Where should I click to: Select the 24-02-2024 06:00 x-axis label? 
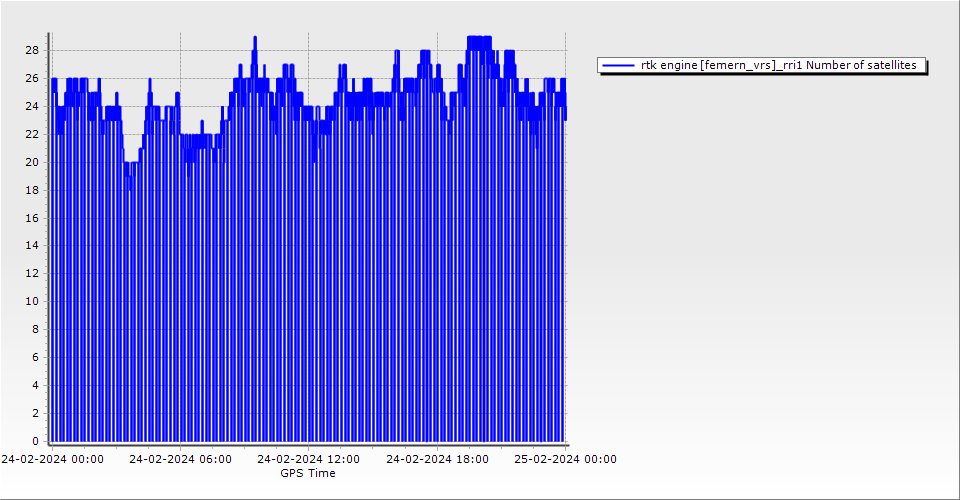180,459
